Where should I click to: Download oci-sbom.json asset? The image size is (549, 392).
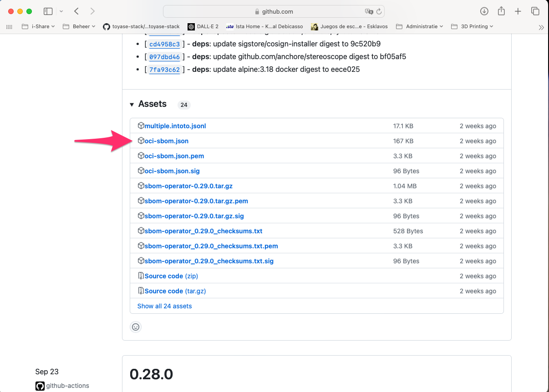point(166,141)
